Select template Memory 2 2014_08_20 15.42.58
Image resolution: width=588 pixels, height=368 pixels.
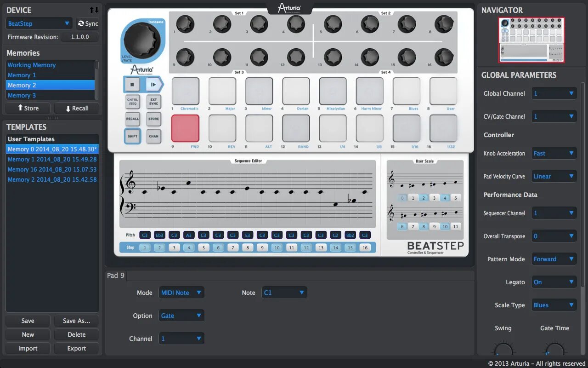(52, 179)
